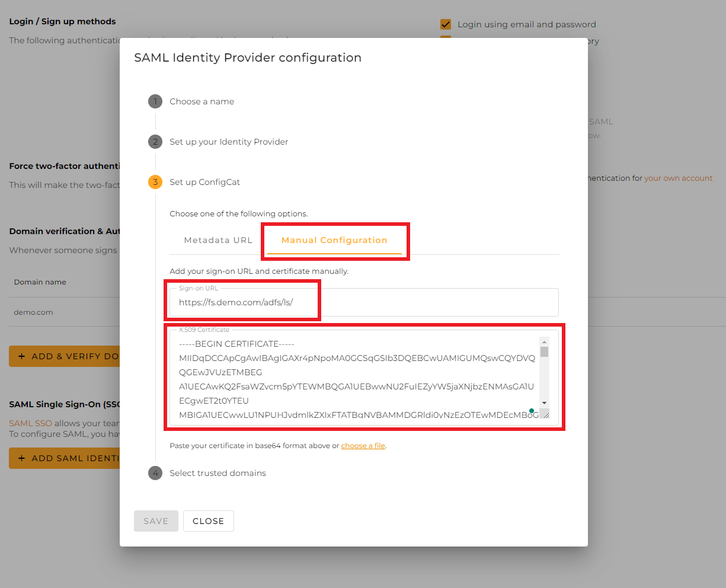Click certificate scrollbar down arrow
Viewport: 726px width, 588px height.
click(544, 403)
